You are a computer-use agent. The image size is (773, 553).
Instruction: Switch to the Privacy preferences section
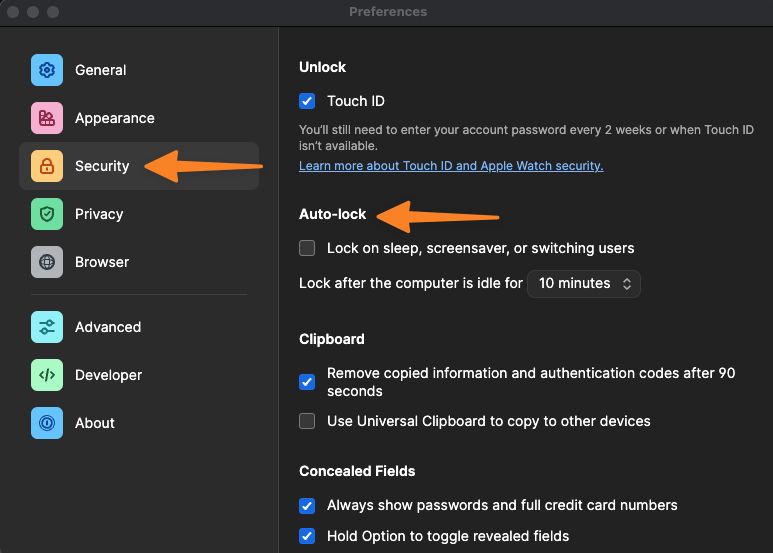(139, 214)
